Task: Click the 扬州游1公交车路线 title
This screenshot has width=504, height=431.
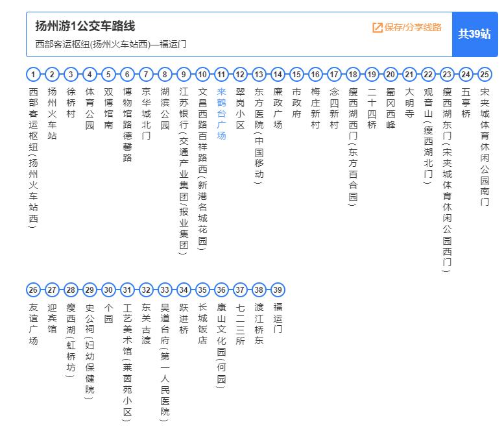Action: pos(85,26)
